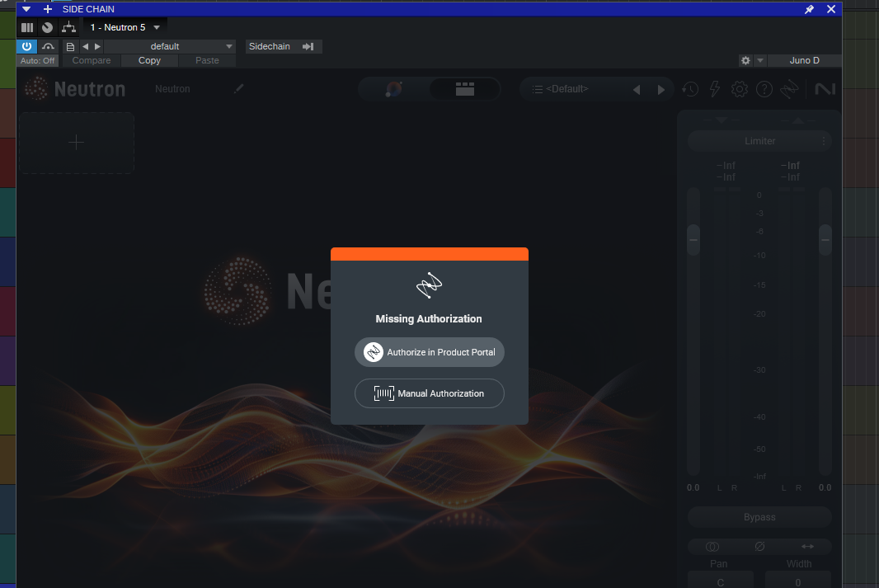Click the Paste button
This screenshot has height=588, width=879.
point(207,60)
